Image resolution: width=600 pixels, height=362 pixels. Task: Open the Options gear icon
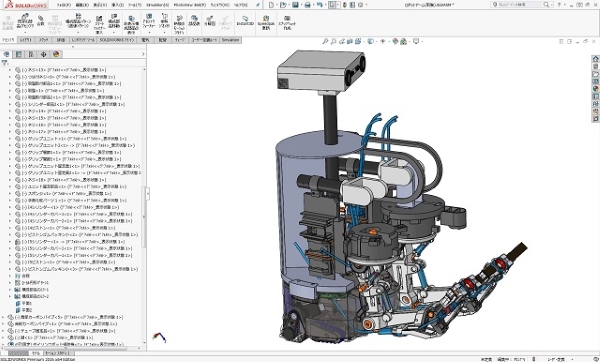tap(361, 5)
